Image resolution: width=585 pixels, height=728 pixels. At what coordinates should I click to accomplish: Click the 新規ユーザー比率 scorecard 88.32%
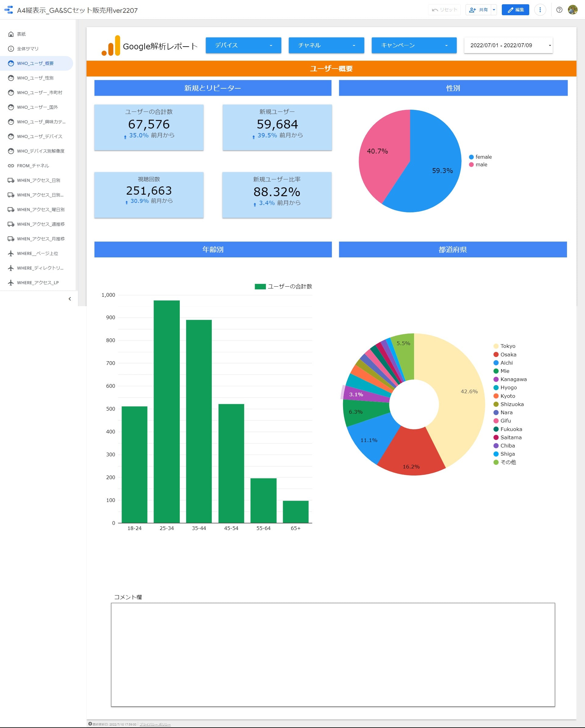coord(277,195)
